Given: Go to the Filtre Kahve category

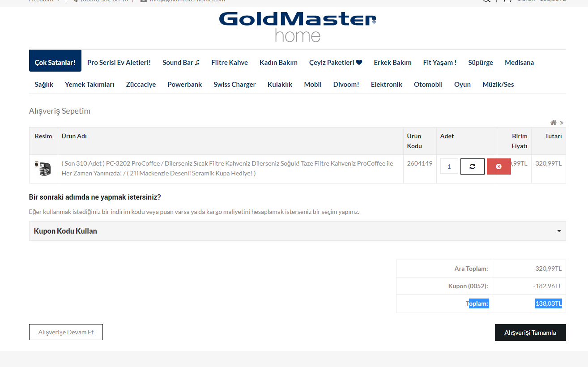Looking at the screenshot, I should coord(230,62).
